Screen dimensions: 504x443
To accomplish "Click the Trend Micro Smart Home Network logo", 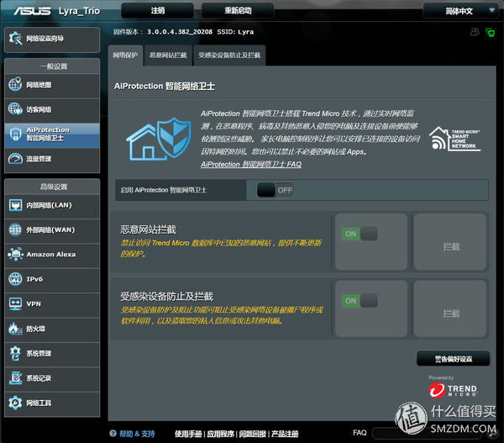I will [x=454, y=139].
